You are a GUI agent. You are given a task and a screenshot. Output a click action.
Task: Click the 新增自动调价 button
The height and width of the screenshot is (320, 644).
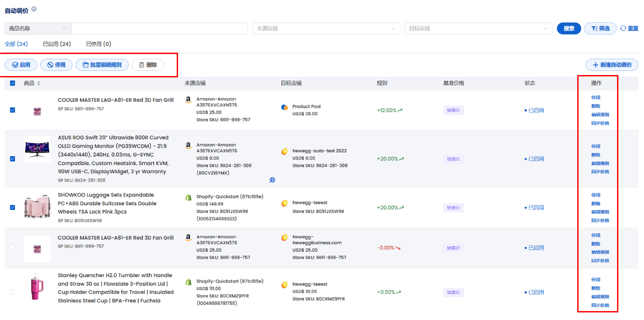point(612,65)
